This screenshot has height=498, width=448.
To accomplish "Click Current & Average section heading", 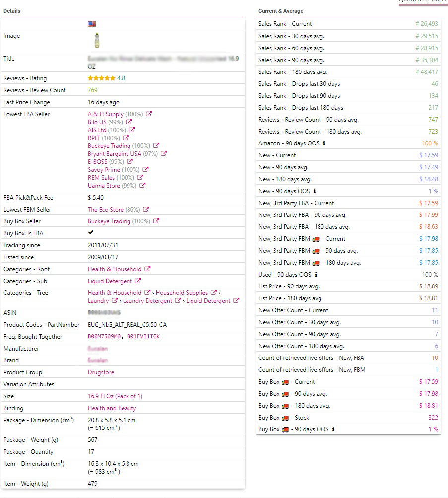I will 281,11.
